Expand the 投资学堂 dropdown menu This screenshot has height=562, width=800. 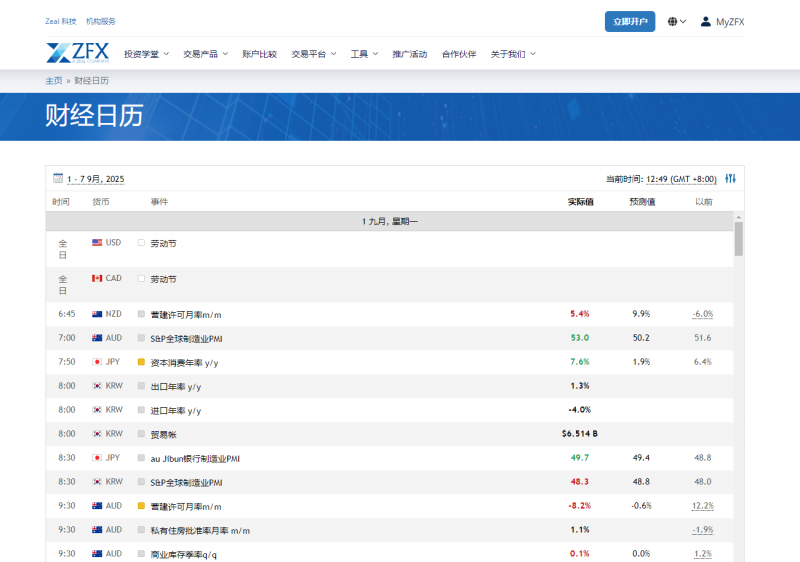pos(146,54)
